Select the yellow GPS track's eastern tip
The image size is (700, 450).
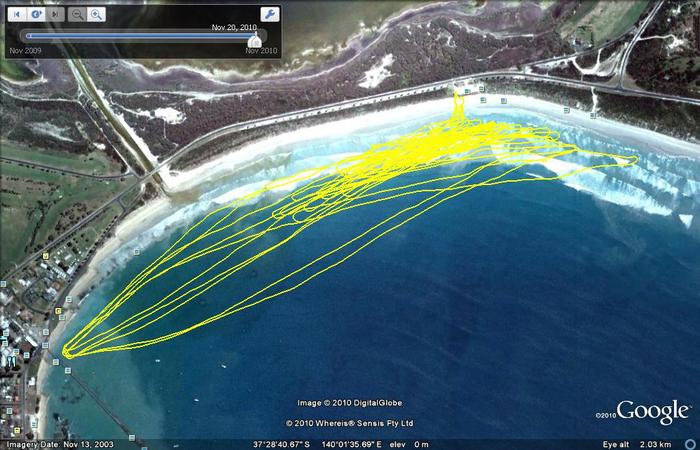(x=636, y=158)
